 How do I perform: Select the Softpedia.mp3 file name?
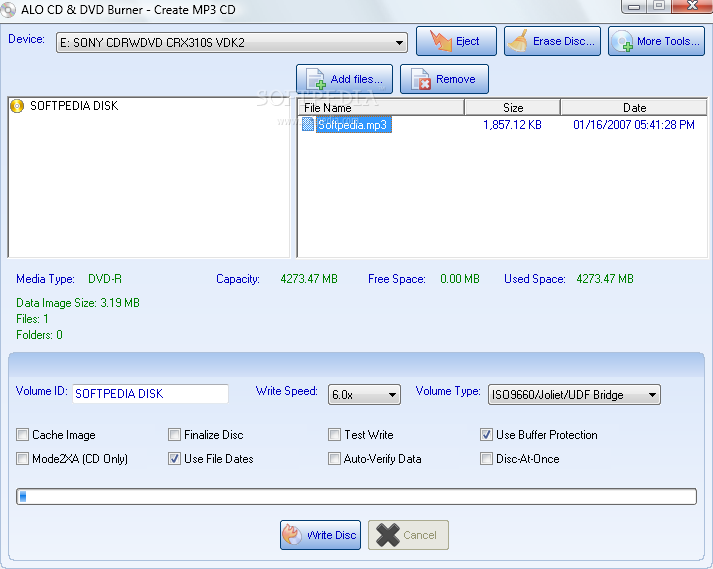point(352,125)
